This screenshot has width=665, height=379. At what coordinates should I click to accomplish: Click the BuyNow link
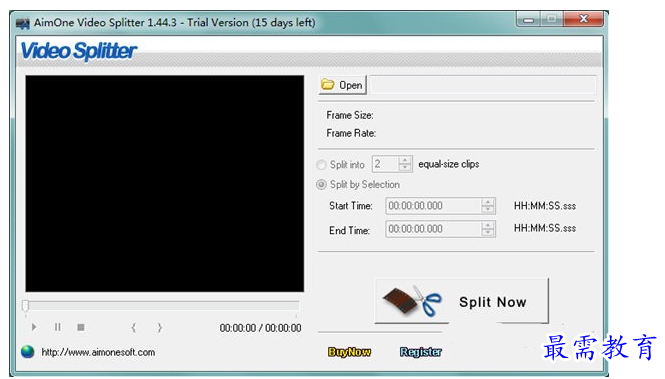click(x=349, y=352)
